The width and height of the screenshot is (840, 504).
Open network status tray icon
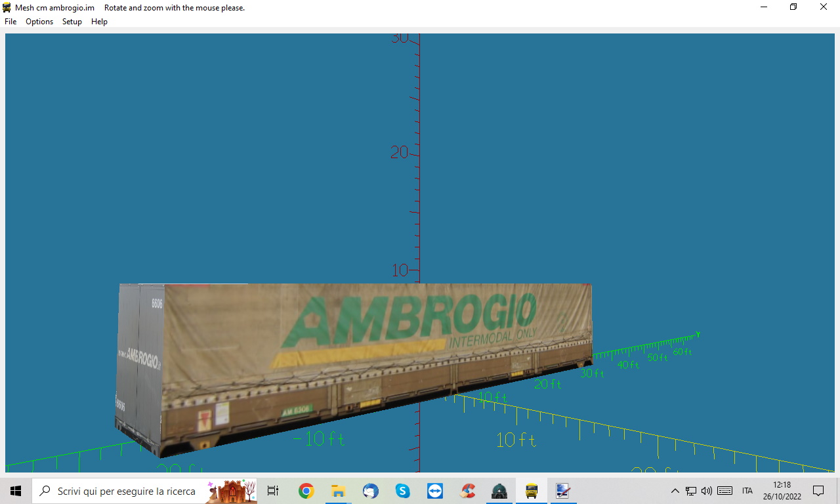click(691, 491)
